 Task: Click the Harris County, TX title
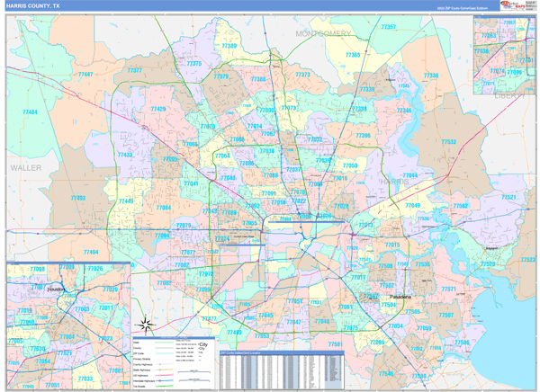34,6
